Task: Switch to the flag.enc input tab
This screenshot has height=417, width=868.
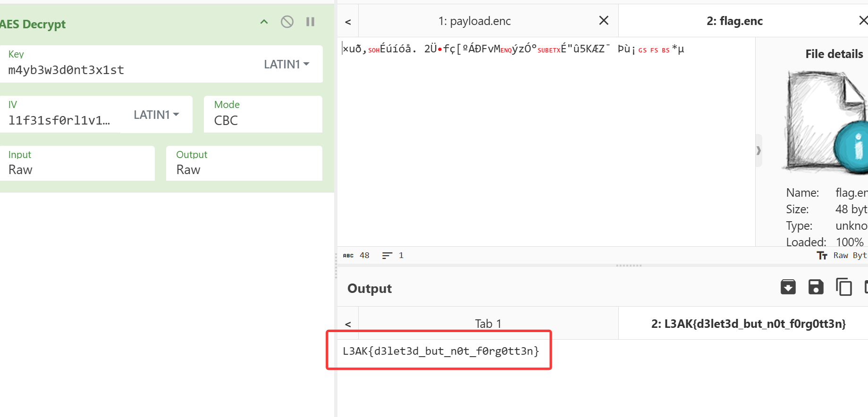Action: 734,21
